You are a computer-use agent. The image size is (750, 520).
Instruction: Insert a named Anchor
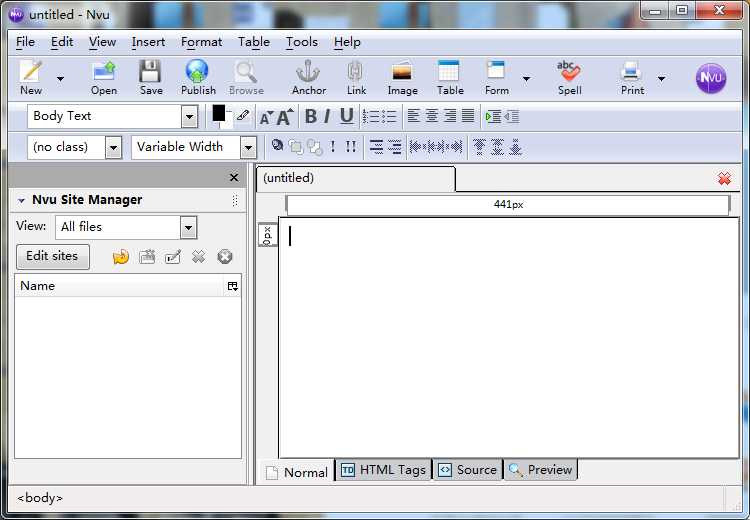[x=309, y=77]
